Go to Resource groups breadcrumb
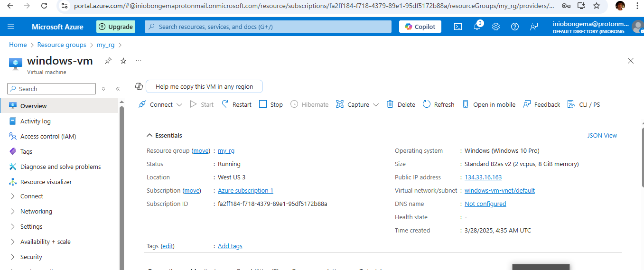644x270 pixels. coord(62,45)
